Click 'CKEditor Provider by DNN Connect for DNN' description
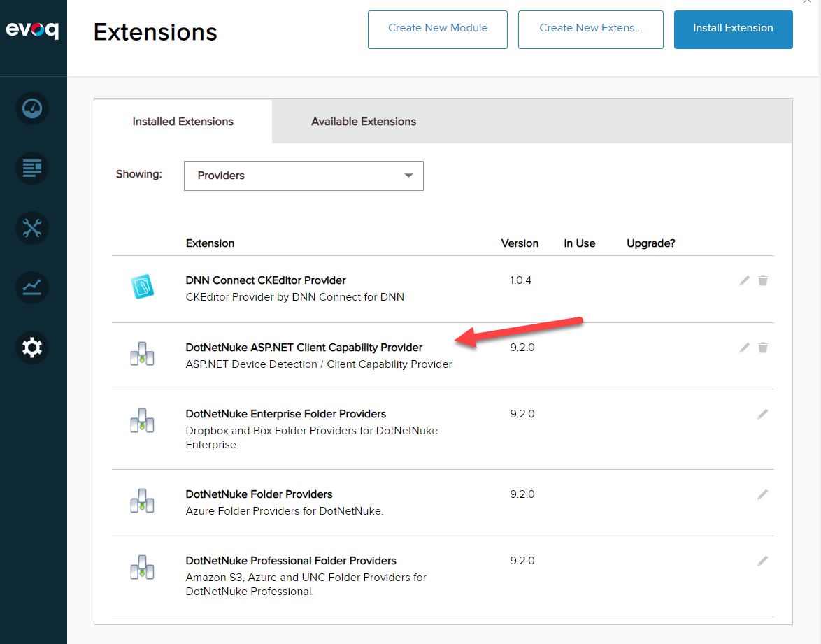The height and width of the screenshot is (644, 821). (x=295, y=297)
